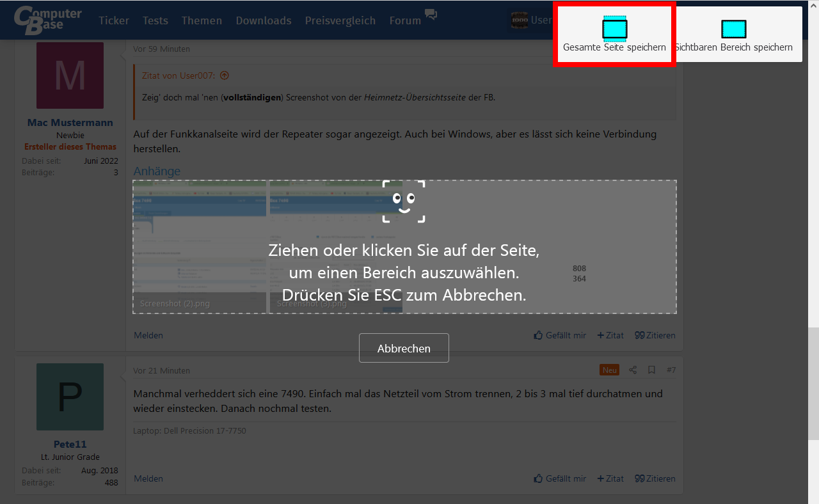The width and height of the screenshot is (819, 504).
Task: Click the 1000-badge next to User
Action: click(520, 20)
